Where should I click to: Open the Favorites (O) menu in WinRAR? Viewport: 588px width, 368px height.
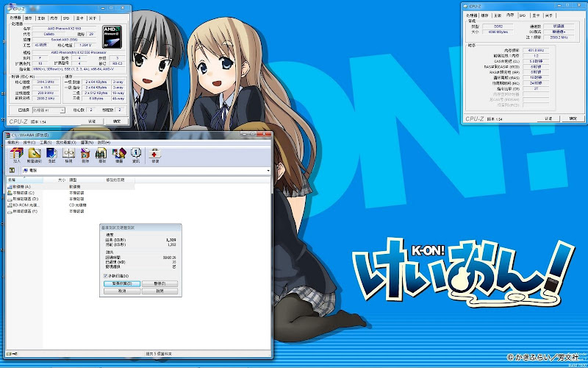pos(66,143)
